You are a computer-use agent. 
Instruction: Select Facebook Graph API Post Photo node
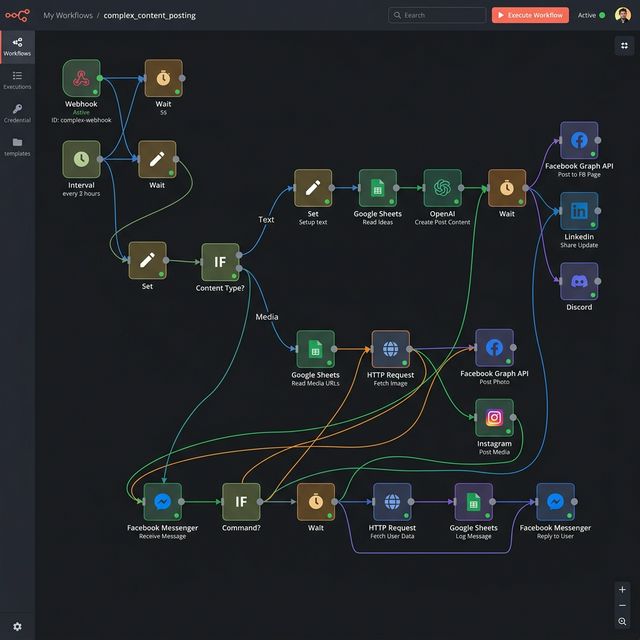click(x=494, y=347)
